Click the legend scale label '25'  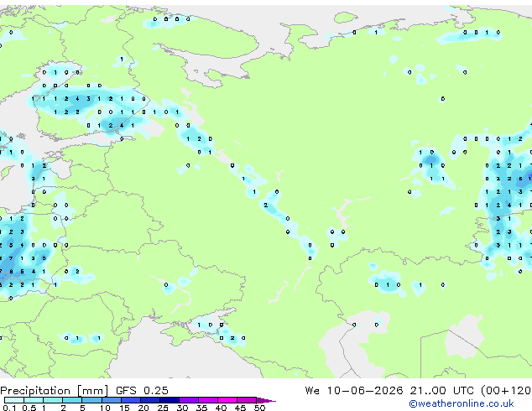pyautogui.click(x=163, y=408)
